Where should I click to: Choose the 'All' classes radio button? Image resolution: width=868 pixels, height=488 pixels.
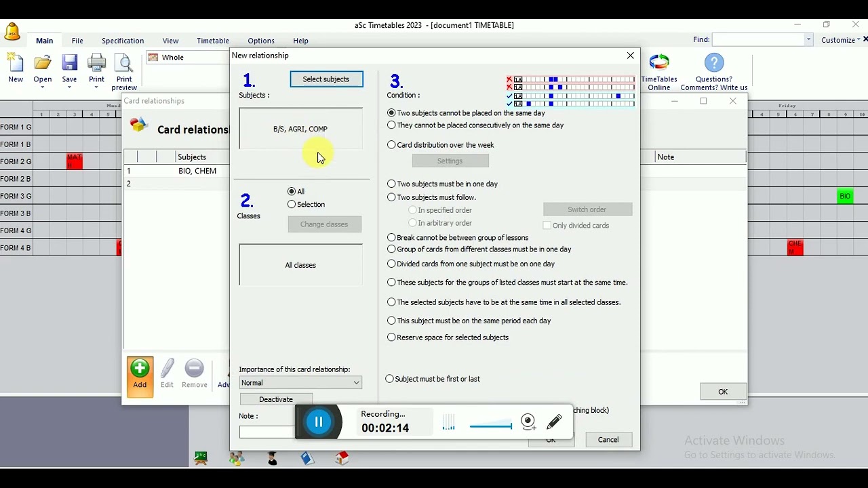coord(292,192)
